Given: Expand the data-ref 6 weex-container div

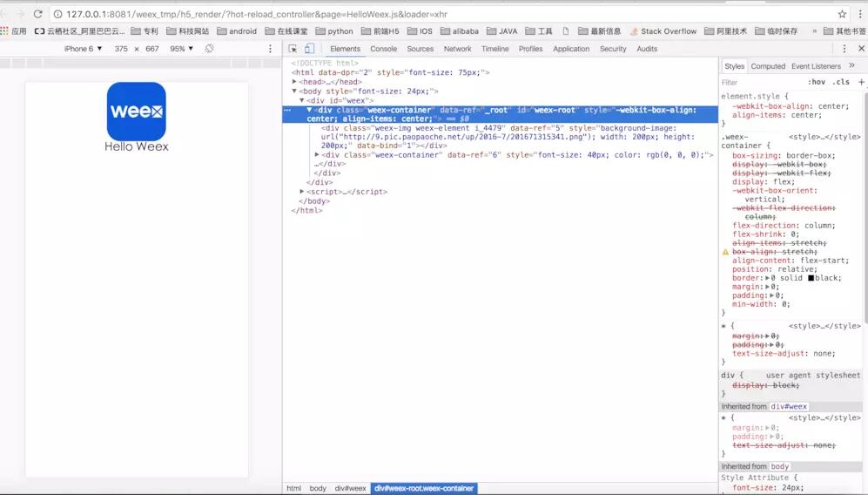Looking at the screenshot, I should (317, 154).
